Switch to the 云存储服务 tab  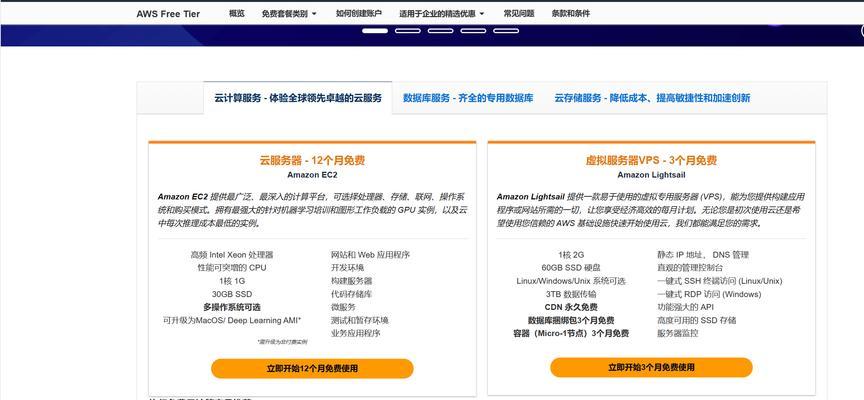pyautogui.click(x=652, y=98)
